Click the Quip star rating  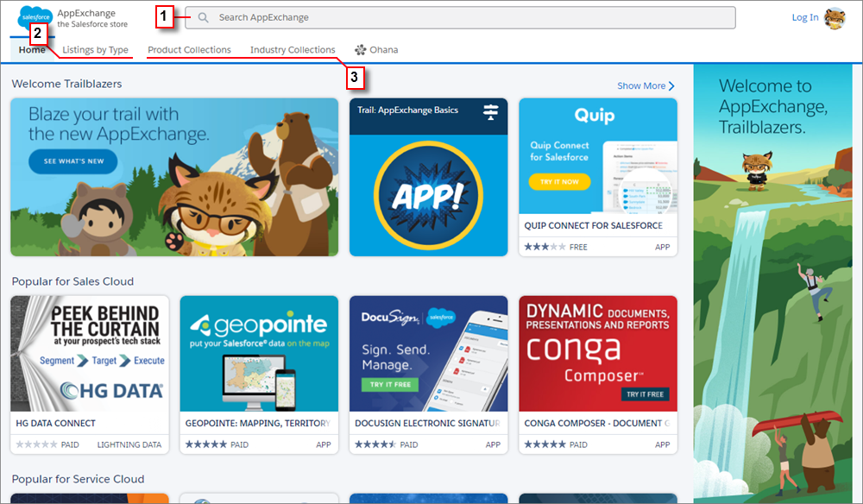(545, 247)
